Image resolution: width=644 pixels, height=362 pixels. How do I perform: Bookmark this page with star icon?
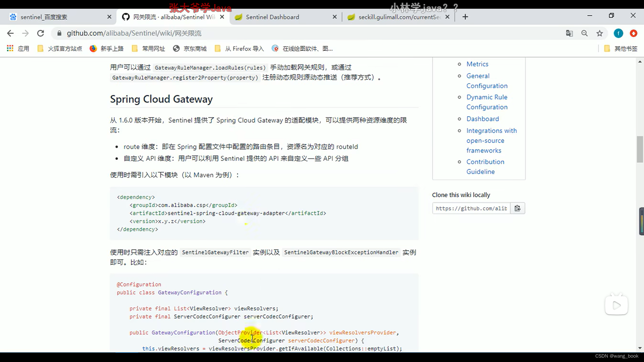pyautogui.click(x=600, y=33)
